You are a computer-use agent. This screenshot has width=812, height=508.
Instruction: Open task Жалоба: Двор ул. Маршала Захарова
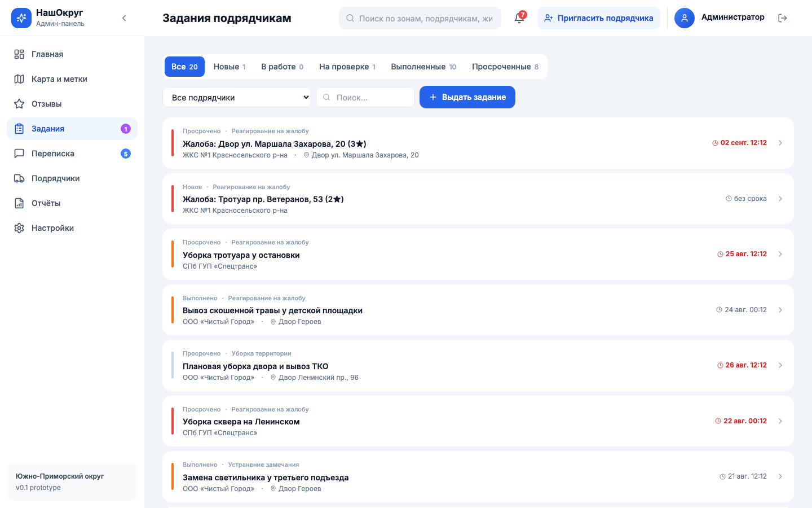[478, 143]
